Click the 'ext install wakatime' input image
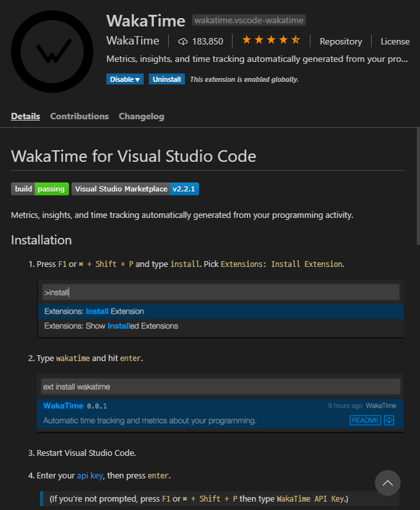The height and width of the screenshot is (510, 420). click(x=221, y=386)
